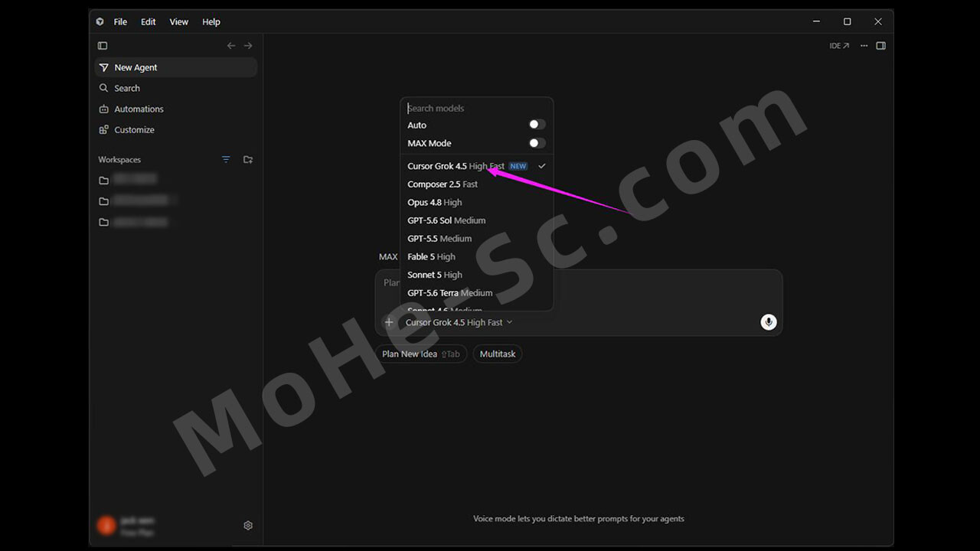The width and height of the screenshot is (980, 551).
Task: Open the IDE view button
Action: pos(839,46)
